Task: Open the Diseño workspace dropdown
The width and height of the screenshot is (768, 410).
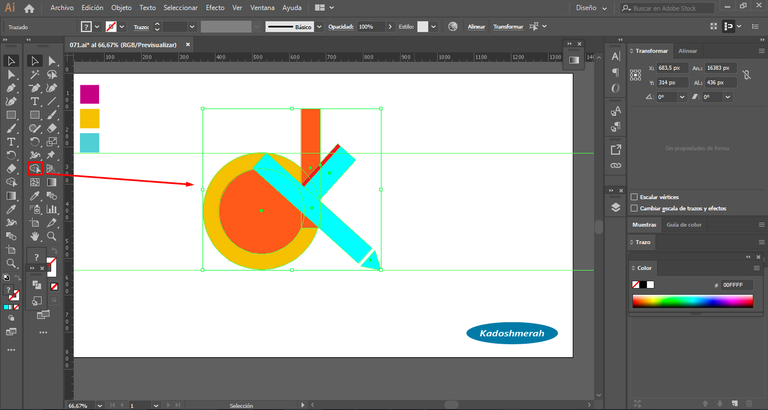Action: (x=591, y=8)
